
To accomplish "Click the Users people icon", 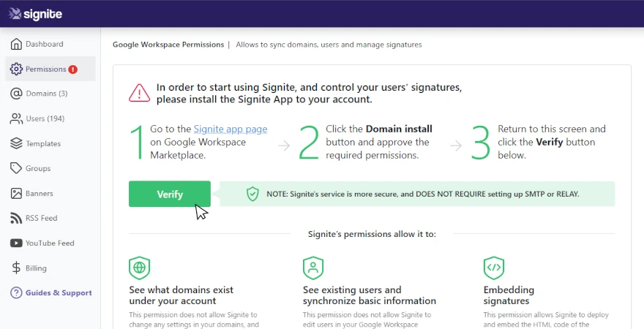I will [16, 118].
